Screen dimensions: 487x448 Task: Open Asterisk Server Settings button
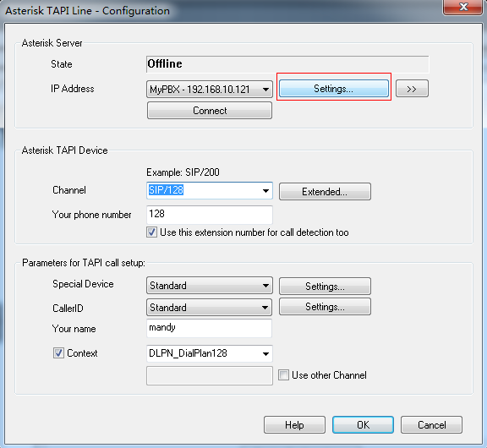pyautogui.click(x=334, y=89)
